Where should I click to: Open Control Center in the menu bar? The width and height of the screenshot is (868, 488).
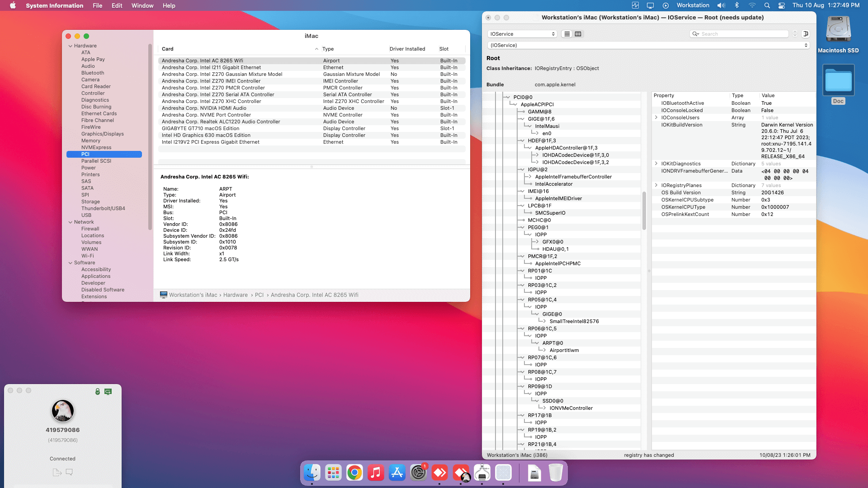click(x=782, y=5)
